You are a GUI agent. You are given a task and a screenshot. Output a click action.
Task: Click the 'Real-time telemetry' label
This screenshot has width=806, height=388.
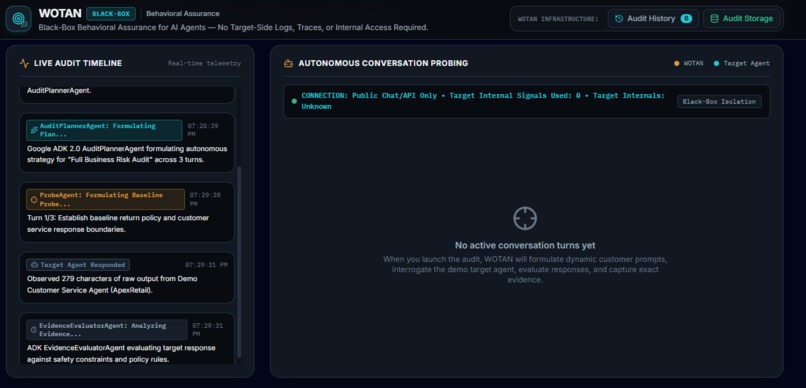pyautogui.click(x=204, y=63)
